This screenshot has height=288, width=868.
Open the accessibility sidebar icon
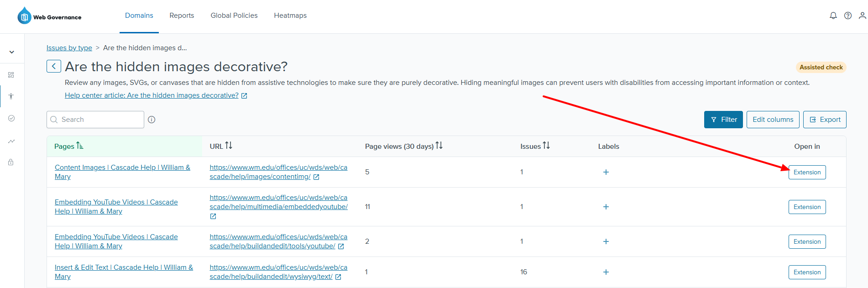click(11, 96)
